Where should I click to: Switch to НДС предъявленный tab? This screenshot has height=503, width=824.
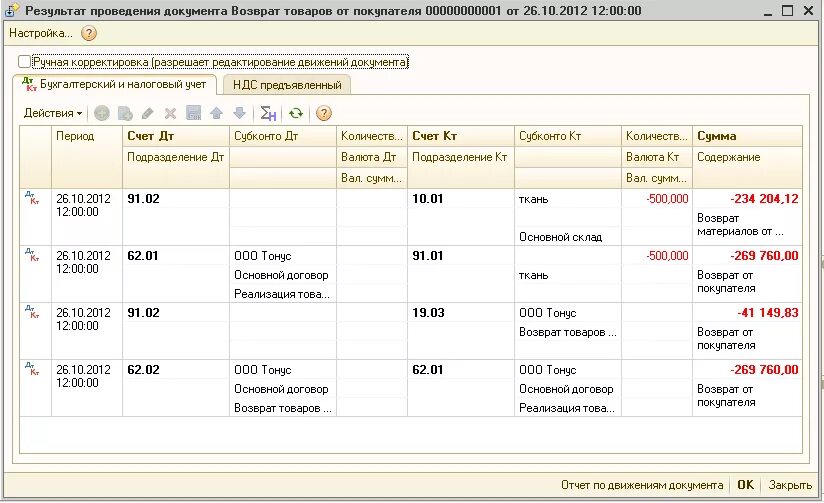[287, 85]
